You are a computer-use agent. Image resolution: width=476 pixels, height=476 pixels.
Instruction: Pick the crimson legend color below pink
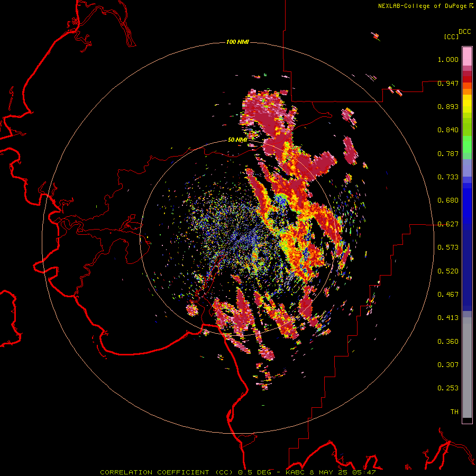[x=467, y=74]
